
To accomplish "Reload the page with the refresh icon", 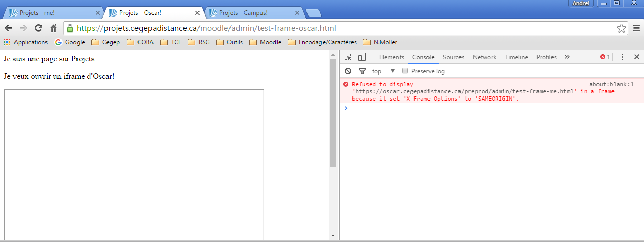I will [38, 28].
